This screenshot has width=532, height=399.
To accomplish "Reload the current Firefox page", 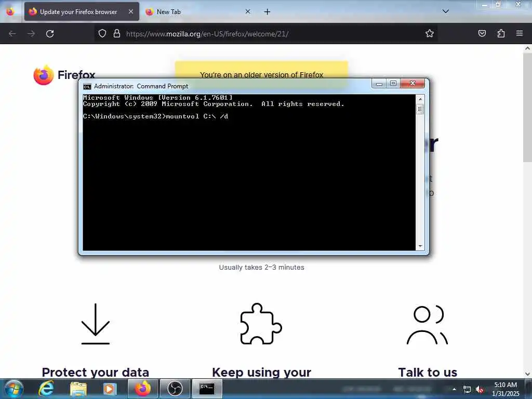I will tap(50, 34).
